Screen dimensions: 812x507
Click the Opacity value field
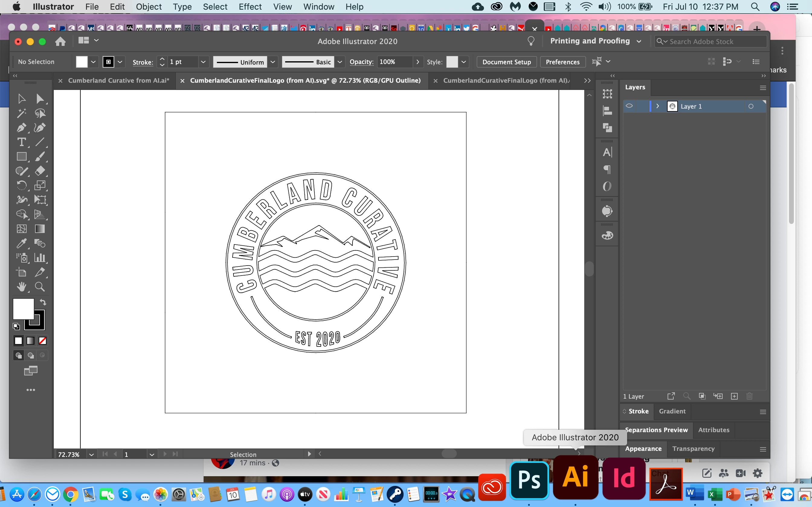395,62
